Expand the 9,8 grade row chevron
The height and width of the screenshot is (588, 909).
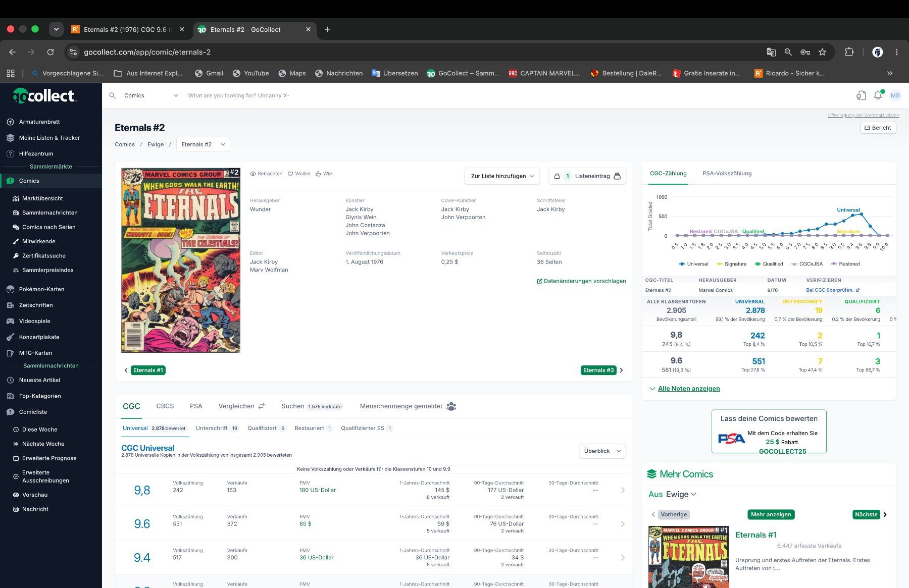(623, 490)
